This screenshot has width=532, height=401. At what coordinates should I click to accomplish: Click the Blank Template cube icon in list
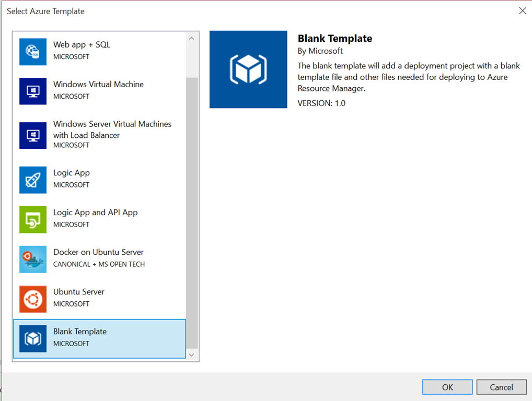(33, 339)
